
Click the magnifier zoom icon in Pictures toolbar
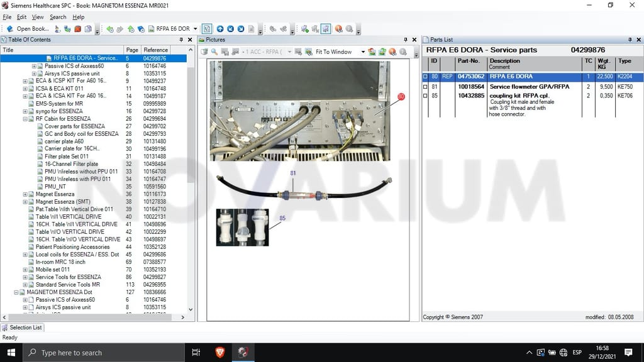pyautogui.click(x=214, y=52)
